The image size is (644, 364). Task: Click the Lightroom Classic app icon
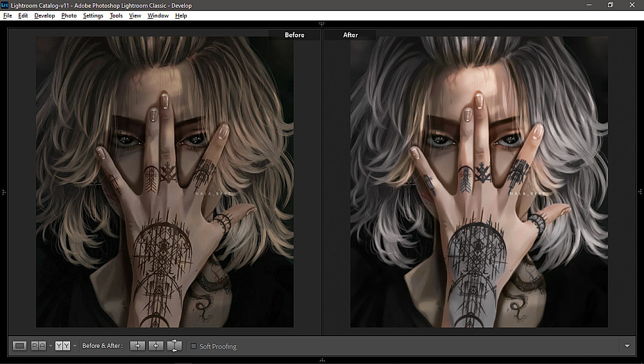5,5
